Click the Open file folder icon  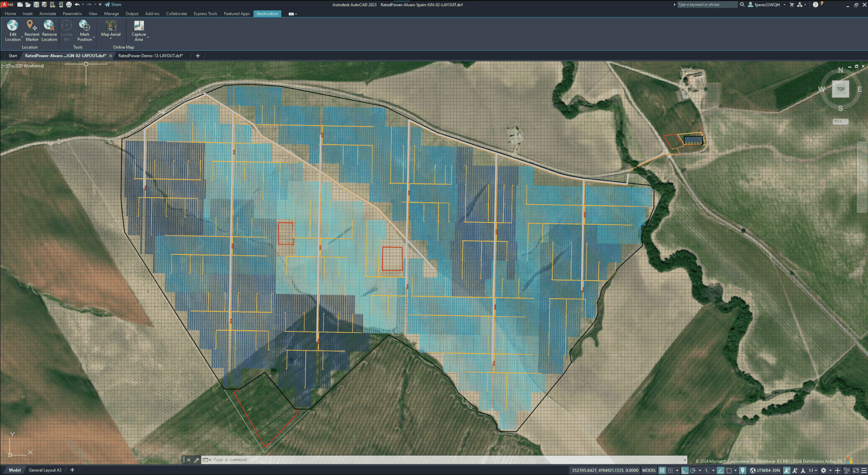tap(28, 5)
